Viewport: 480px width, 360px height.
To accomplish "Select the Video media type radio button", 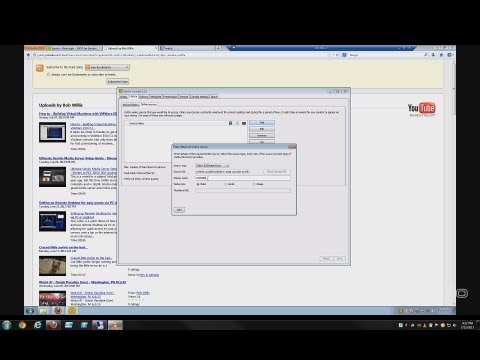I will [198, 184].
